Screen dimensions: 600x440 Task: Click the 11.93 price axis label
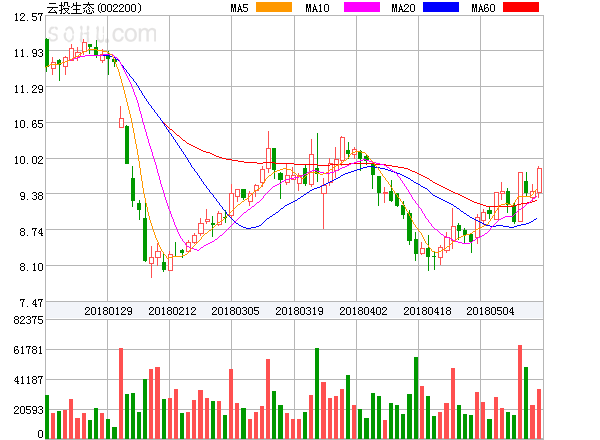pyautogui.click(x=29, y=53)
